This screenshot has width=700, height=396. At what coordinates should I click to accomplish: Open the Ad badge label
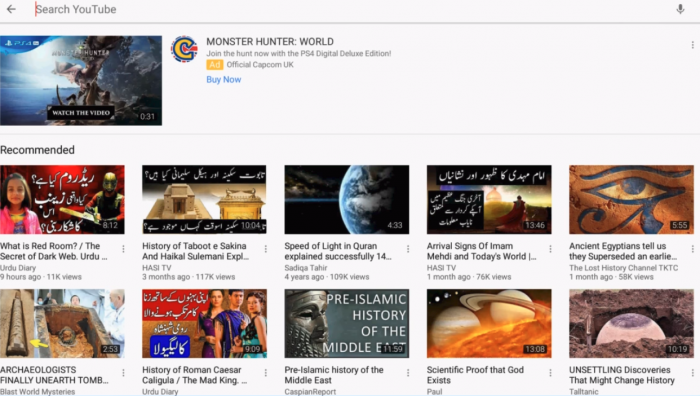pyautogui.click(x=214, y=65)
